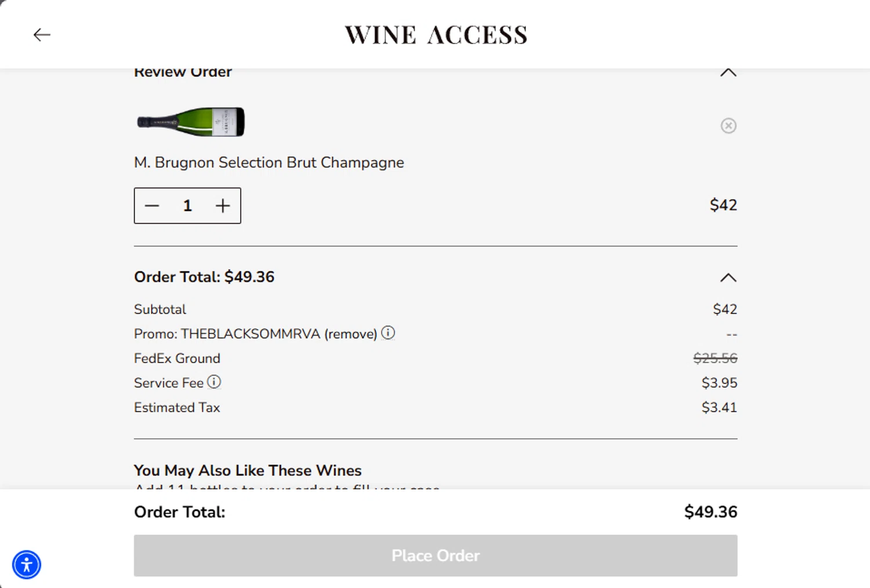Screen dimensions: 870x588
Task: Click the Order Total: $49.36 section heading
Action: pyautogui.click(x=204, y=277)
